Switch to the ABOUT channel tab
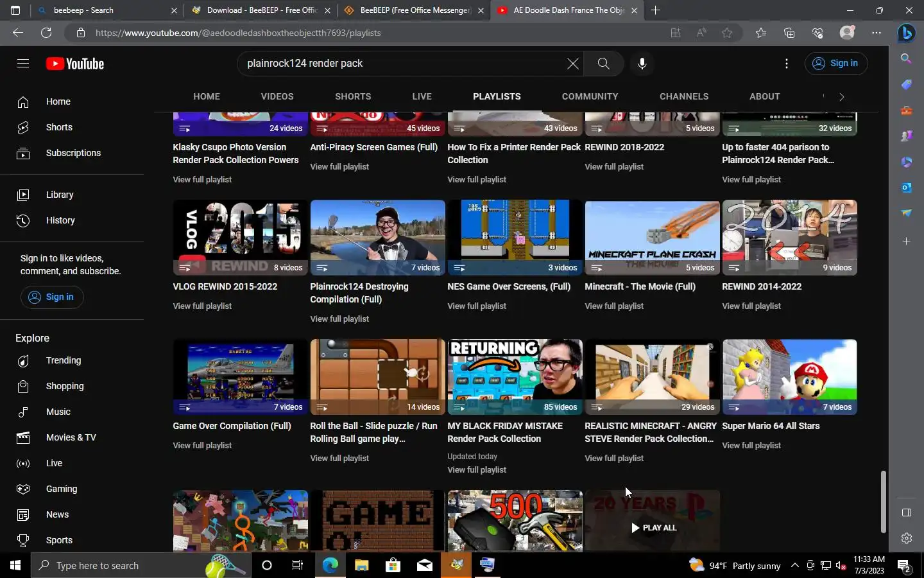The height and width of the screenshot is (578, 924). (x=765, y=96)
